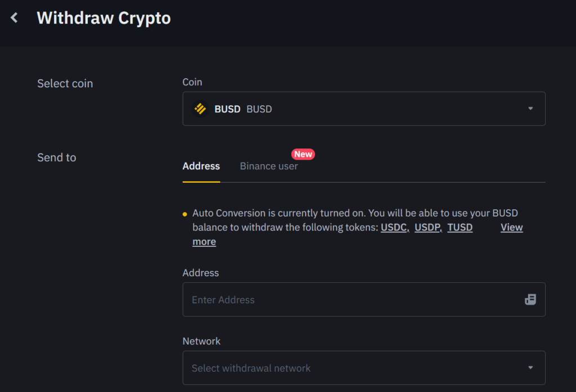576x392 pixels.
Task: Click the Select coin label
Action: [65, 83]
